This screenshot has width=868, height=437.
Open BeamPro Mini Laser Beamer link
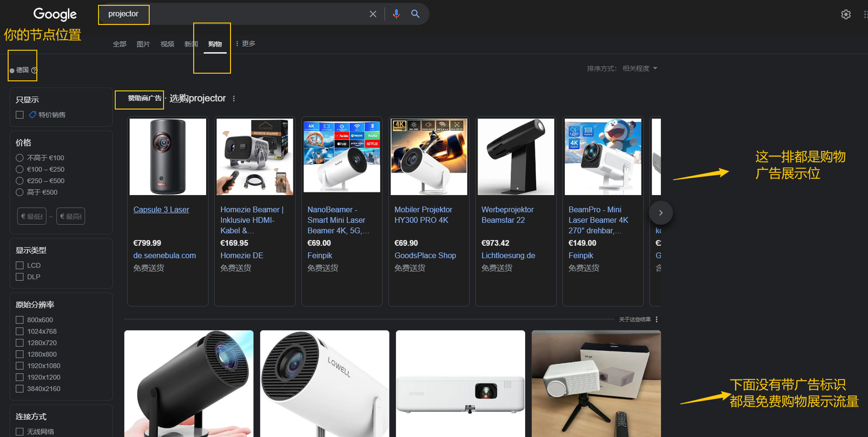598,220
